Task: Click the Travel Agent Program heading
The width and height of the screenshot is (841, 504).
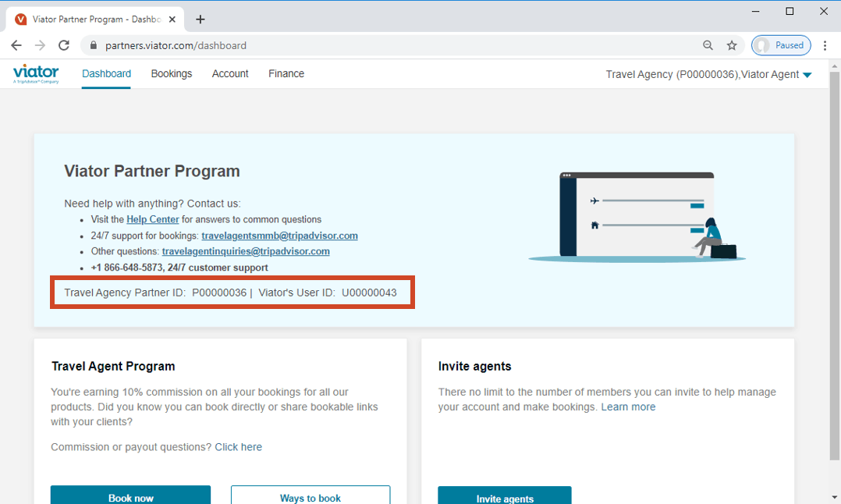Action: pyautogui.click(x=113, y=366)
